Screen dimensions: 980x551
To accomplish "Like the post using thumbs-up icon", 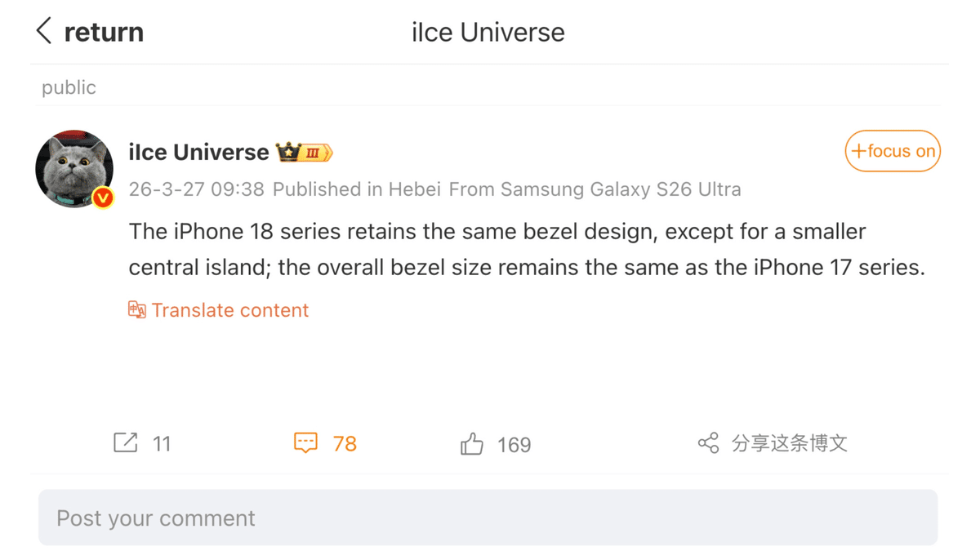I will click(x=471, y=442).
